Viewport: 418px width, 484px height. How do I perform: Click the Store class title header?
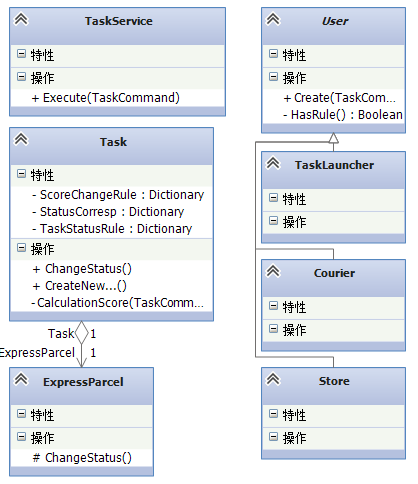point(334,386)
